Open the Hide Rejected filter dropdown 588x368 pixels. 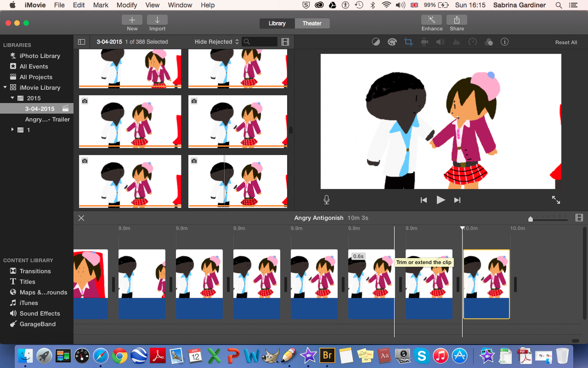click(217, 42)
